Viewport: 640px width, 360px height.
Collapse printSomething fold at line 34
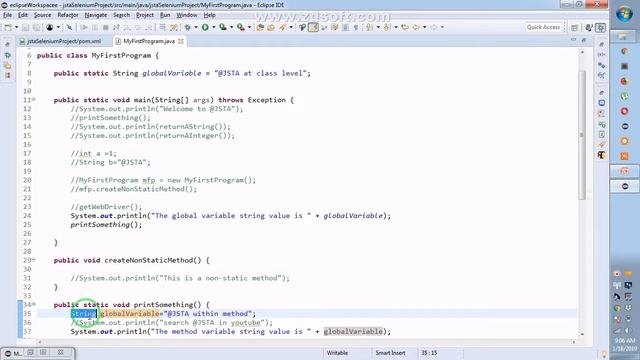coord(34,304)
